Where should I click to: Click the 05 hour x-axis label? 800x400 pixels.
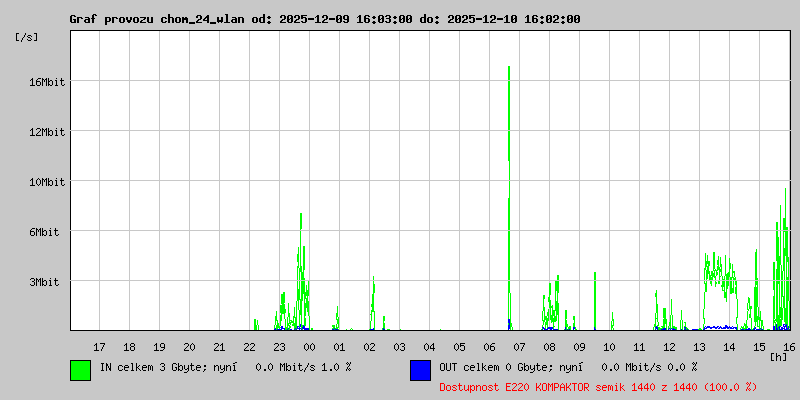click(x=460, y=347)
